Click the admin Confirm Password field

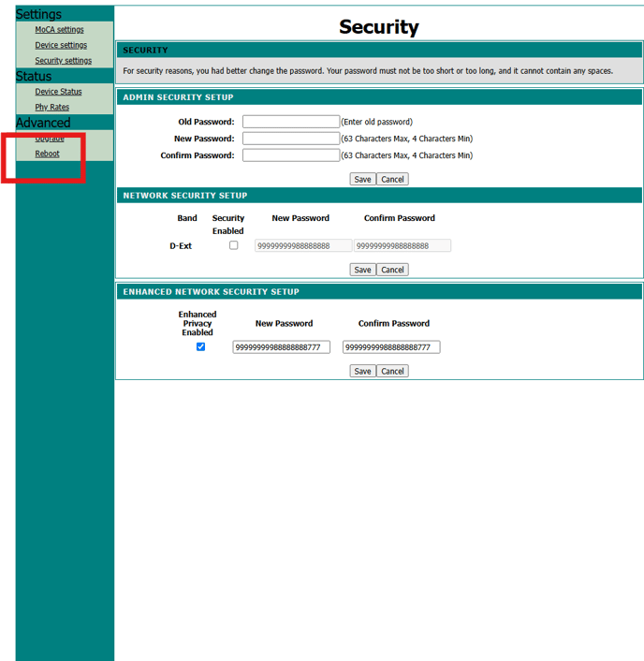291,155
